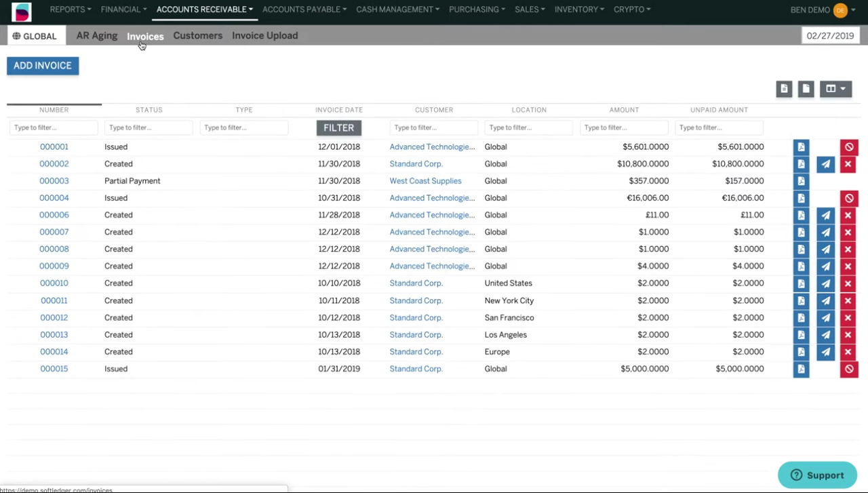
Task: Focus the Status column filter field
Action: 149,127
